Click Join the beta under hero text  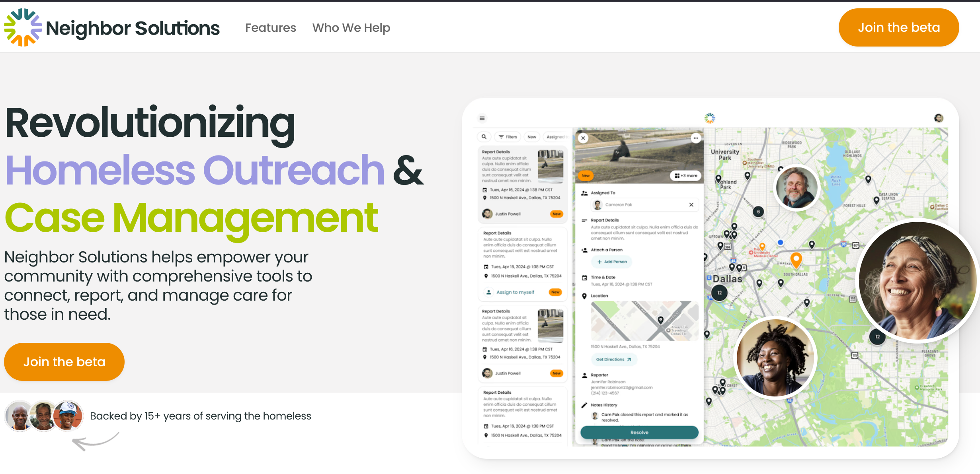(x=64, y=362)
